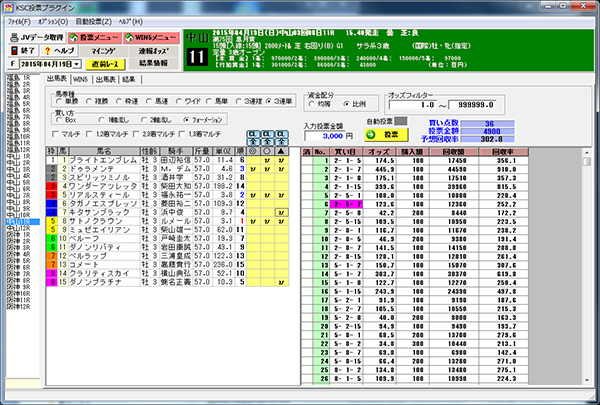Click the 自動投票 gray indicator box
The image size is (600, 405).
click(x=401, y=121)
